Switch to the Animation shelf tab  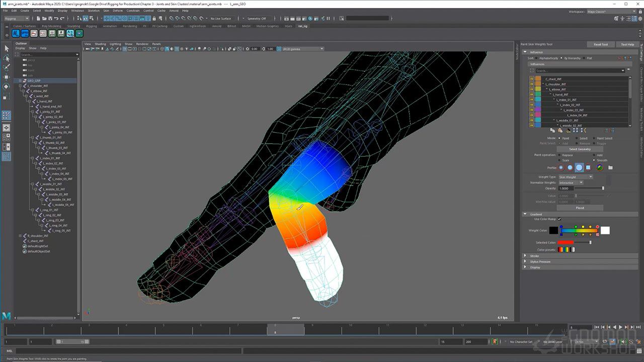tap(110, 26)
